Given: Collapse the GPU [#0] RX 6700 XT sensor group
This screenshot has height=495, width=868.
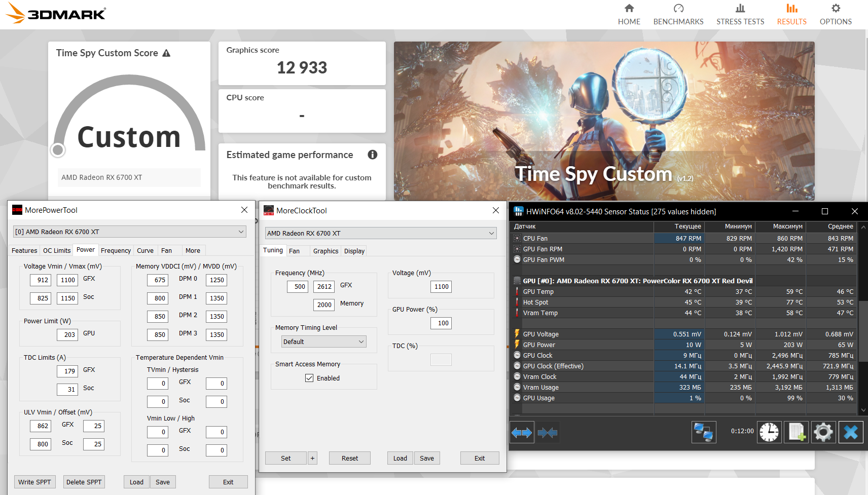Looking at the screenshot, I should click(517, 281).
